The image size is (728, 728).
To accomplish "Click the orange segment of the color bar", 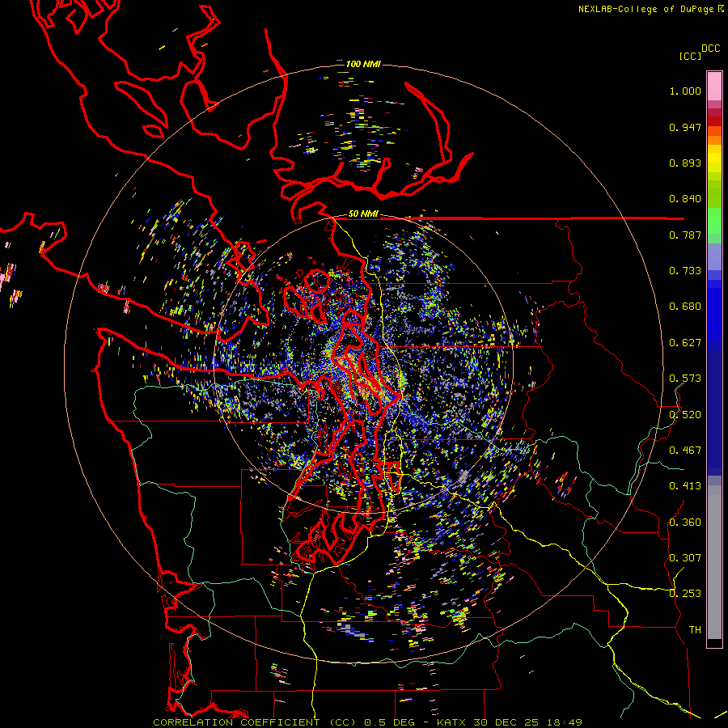I will coord(714,136).
